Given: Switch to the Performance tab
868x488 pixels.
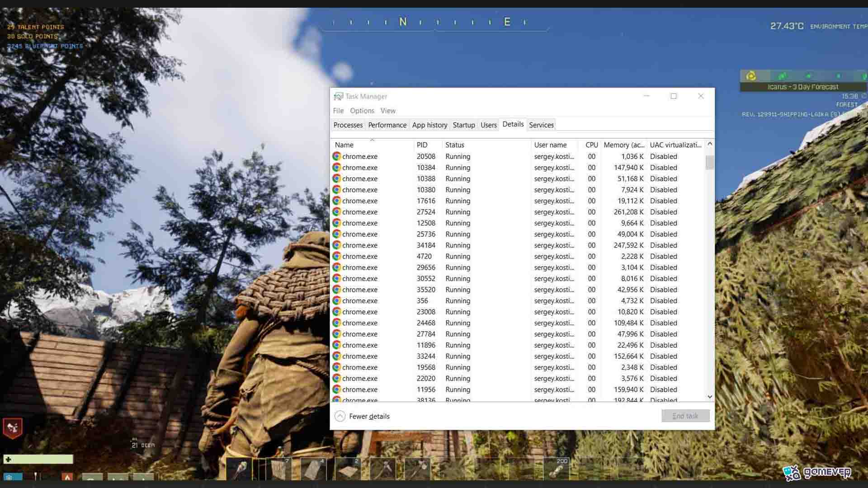Looking at the screenshot, I should tap(387, 125).
